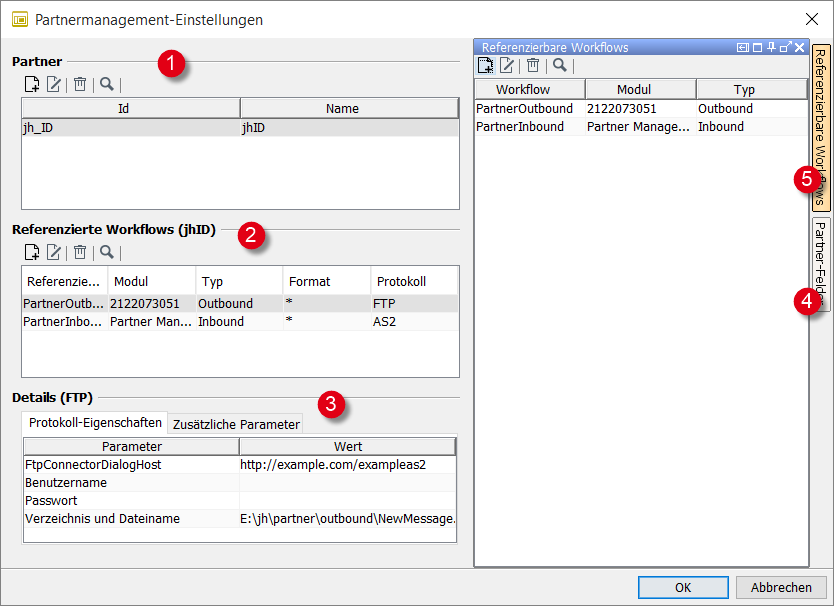The image size is (834, 606).
Task: Add a new referenced workflow
Action: (x=31, y=253)
